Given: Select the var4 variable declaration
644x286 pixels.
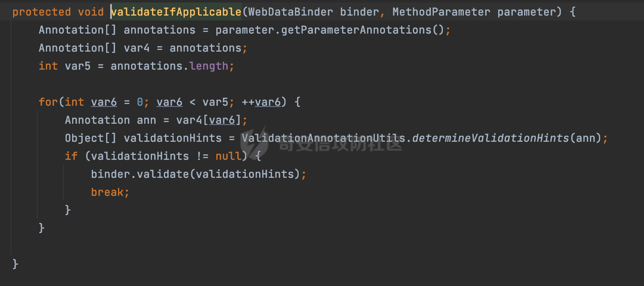Looking at the screenshot, I should click(x=136, y=48).
